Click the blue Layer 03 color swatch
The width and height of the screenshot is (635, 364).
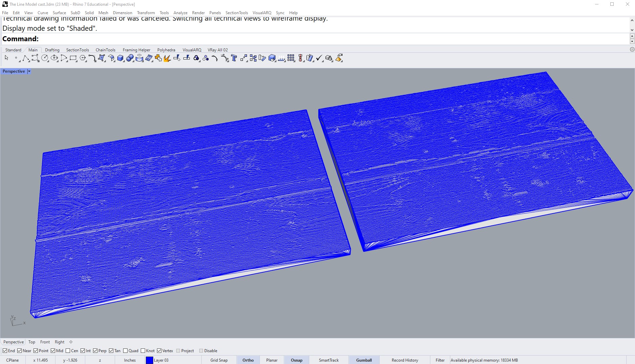click(x=149, y=360)
